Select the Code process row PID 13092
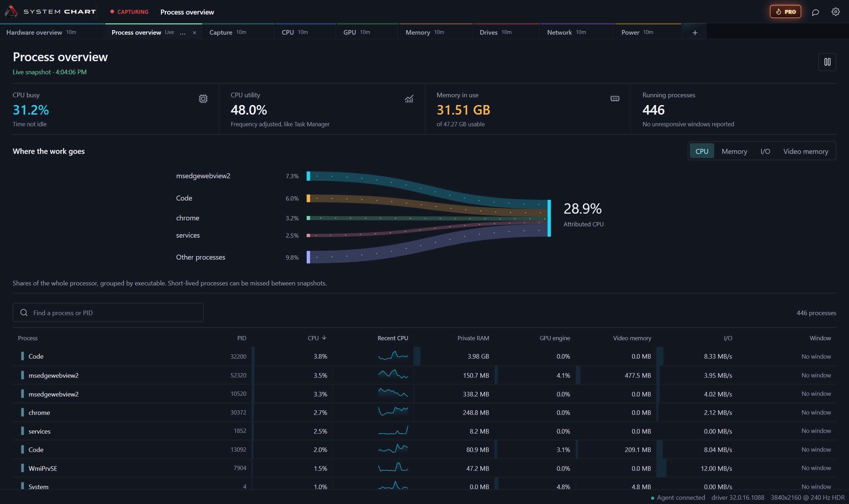This screenshot has height=504, width=849. point(424,450)
